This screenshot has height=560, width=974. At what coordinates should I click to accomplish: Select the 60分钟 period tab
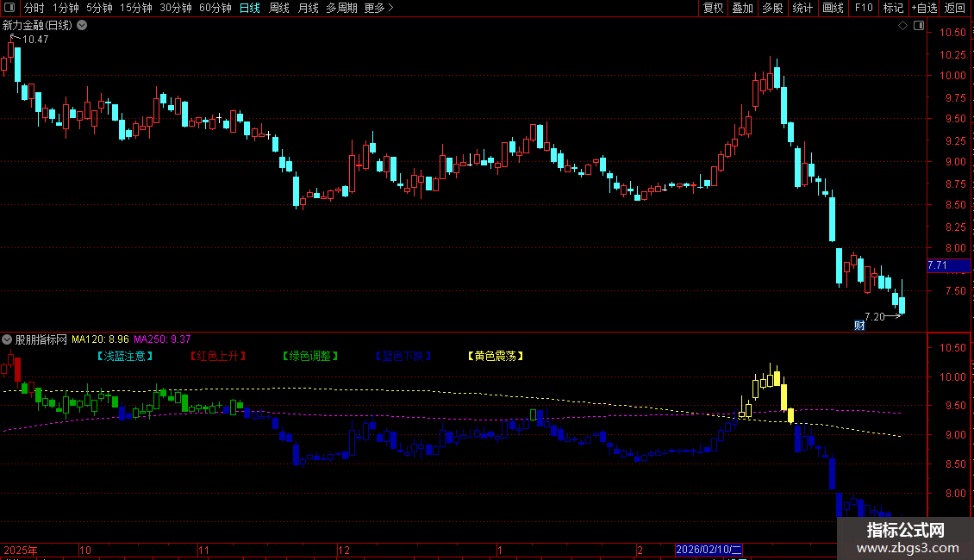pos(215,8)
